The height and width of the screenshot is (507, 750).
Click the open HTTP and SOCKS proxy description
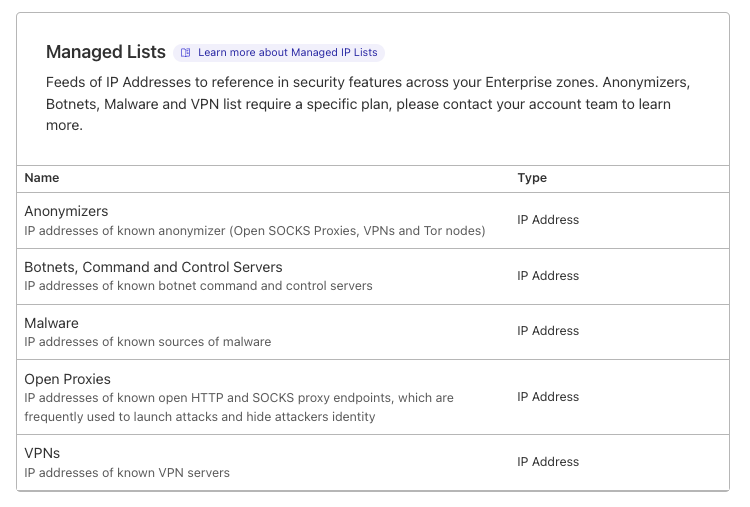click(238, 407)
